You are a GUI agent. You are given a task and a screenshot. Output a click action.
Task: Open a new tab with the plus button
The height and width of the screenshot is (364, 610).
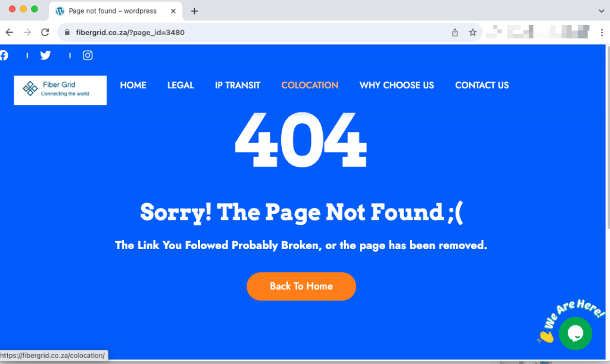(x=194, y=11)
